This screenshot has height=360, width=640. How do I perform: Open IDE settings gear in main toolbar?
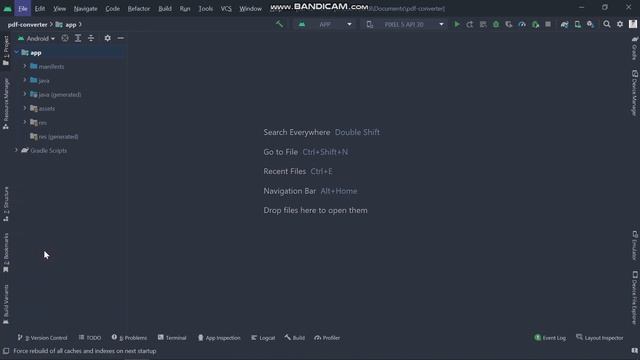tap(620, 24)
